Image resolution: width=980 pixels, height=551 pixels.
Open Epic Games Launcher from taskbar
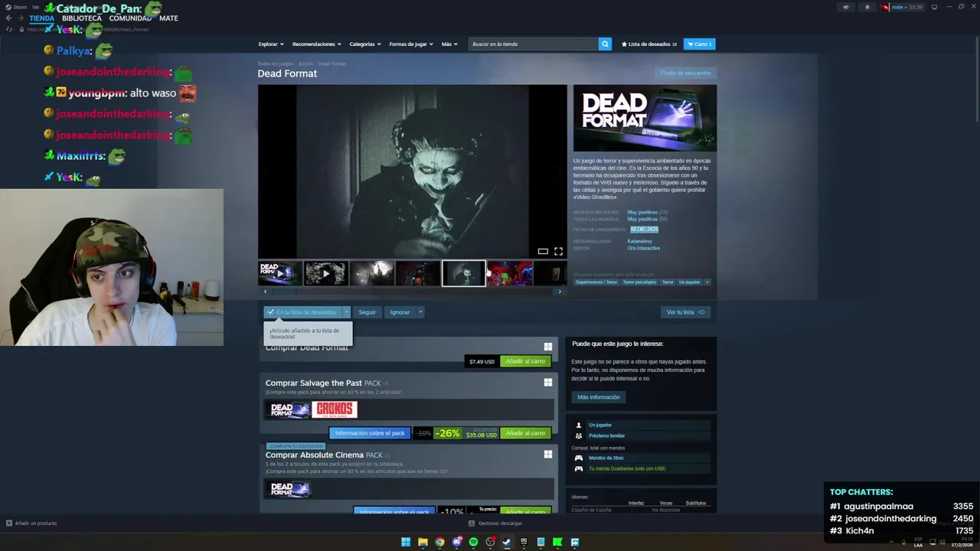tap(524, 542)
